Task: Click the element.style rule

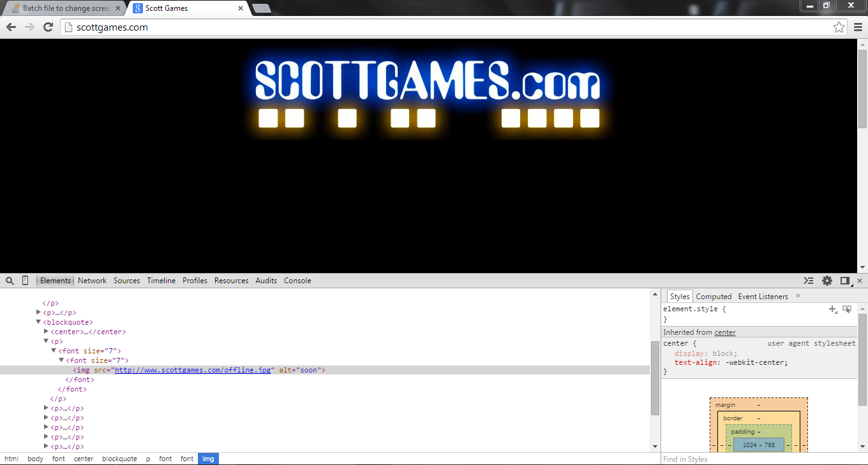Action: [694, 309]
